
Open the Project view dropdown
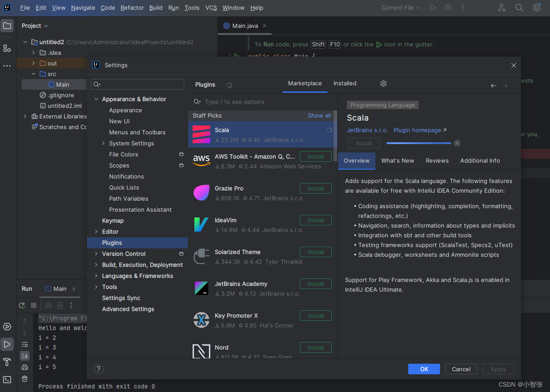tap(35, 26)
